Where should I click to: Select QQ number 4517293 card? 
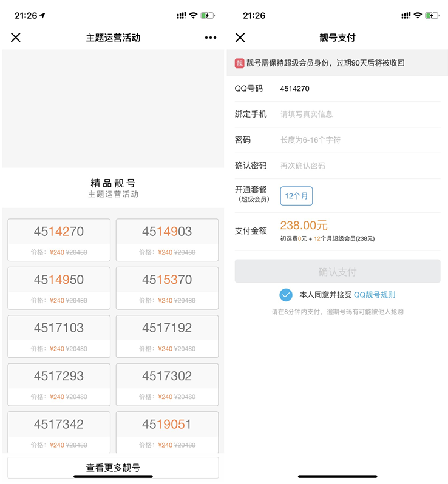click(x=59, y=385)
